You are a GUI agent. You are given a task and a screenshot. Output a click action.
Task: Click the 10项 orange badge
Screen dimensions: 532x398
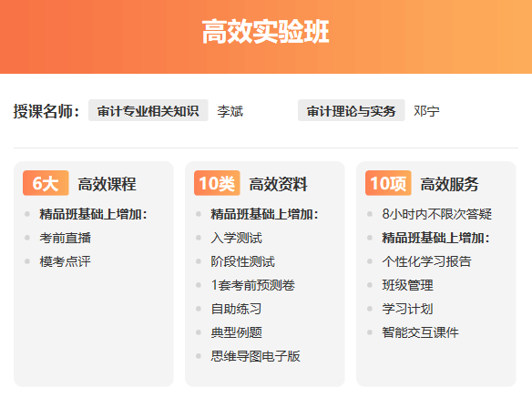[x=388, y=183]
